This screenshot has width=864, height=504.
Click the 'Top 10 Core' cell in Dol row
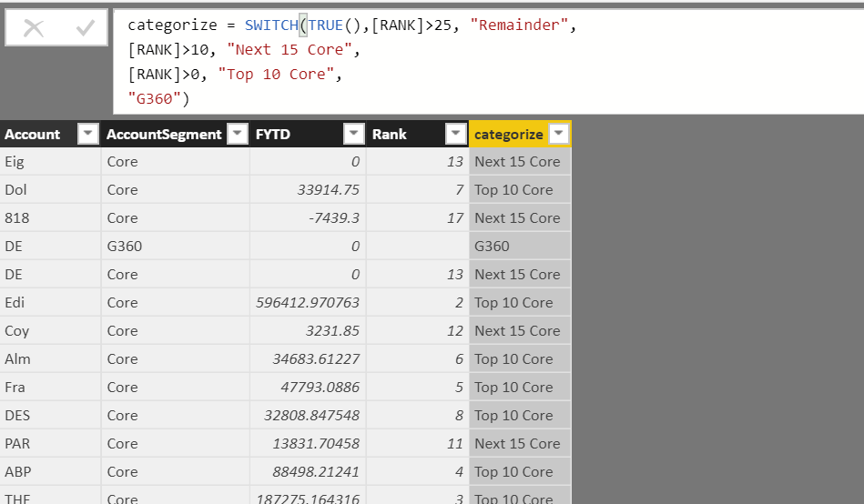pos(520,189)
